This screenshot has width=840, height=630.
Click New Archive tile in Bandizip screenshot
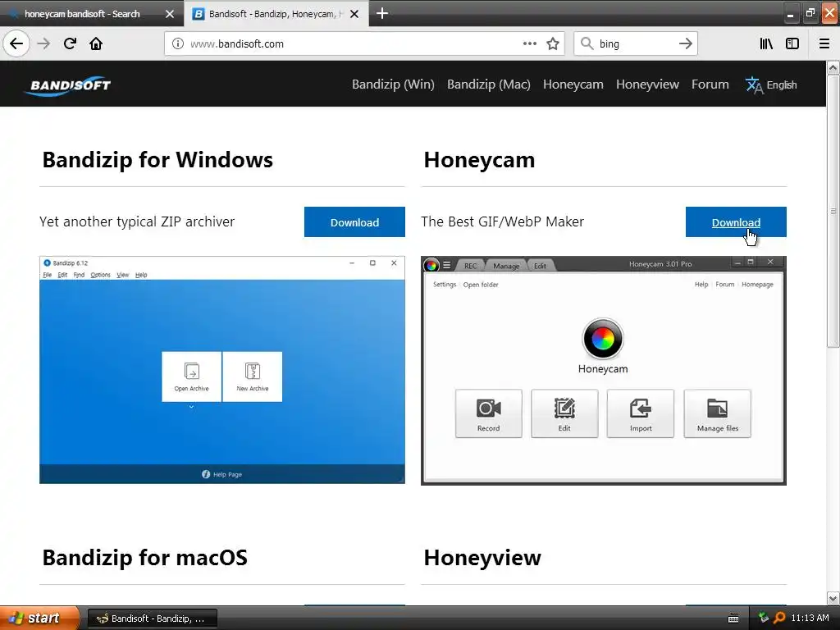[253, 377]
